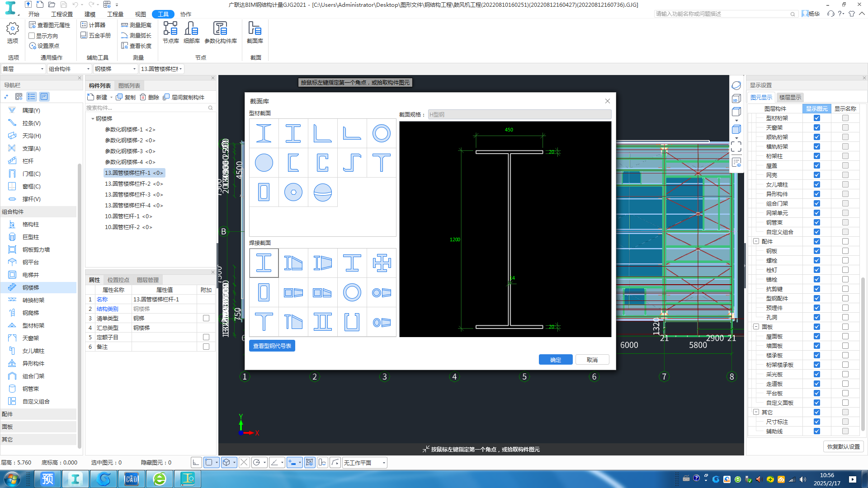868x488 pixels.
Task: Collapse the 配件 group in display settings
Action: point(756,241)
